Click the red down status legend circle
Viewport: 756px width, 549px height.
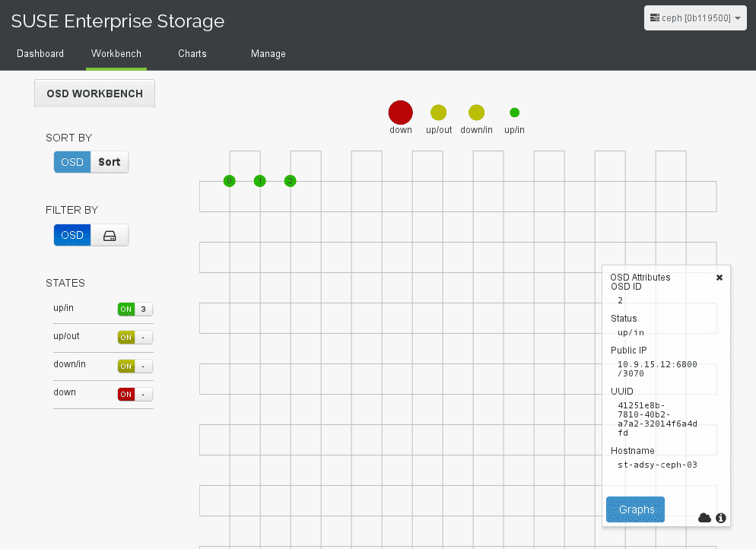point(400,112)
